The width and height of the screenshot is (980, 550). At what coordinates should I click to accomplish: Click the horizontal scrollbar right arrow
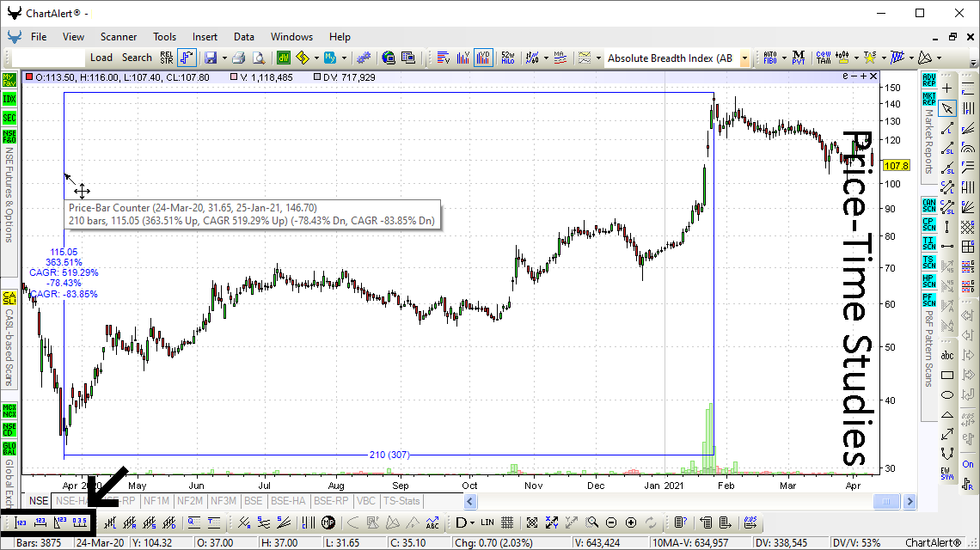910,501
